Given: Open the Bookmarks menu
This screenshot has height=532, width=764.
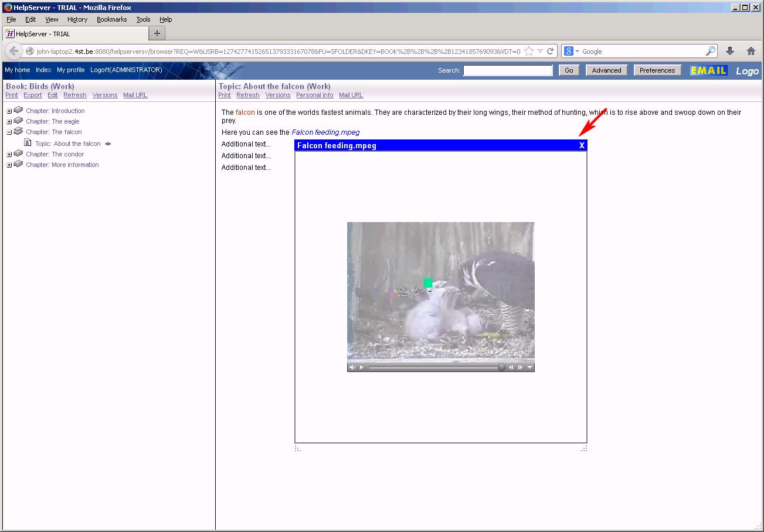Looking at the screenshot, I should [111, 19].
